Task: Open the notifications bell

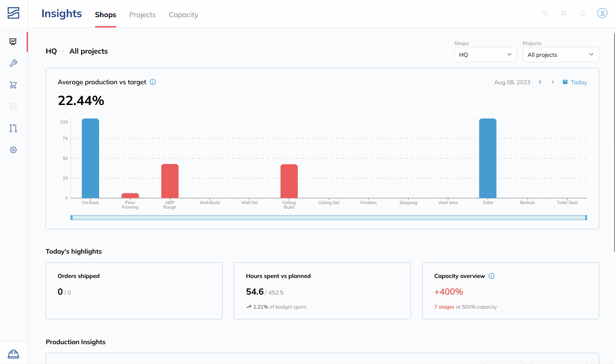Action: [583, 13]
